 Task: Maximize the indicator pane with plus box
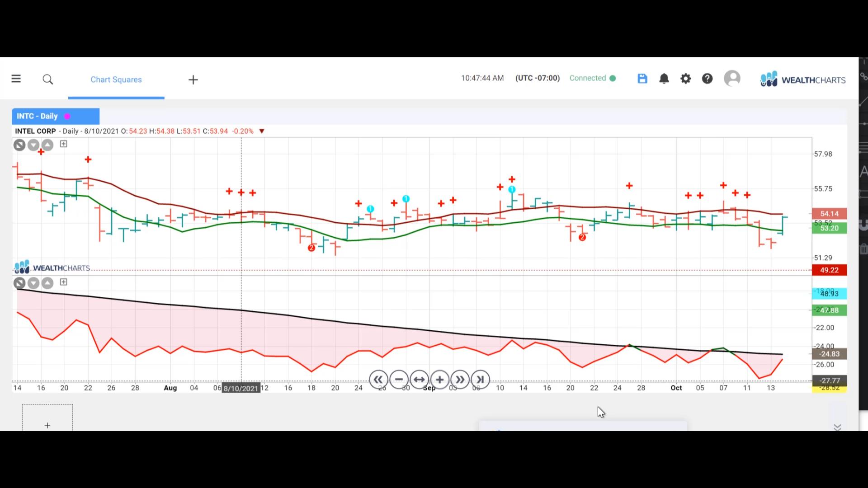pyautogui.click(x=64, y=282)
